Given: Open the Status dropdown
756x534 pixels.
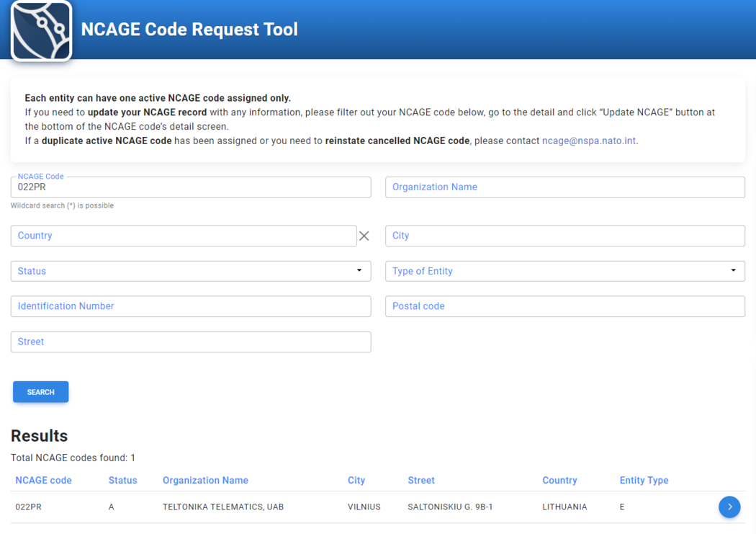Looking at the screenshot, I should pos(190,270).
